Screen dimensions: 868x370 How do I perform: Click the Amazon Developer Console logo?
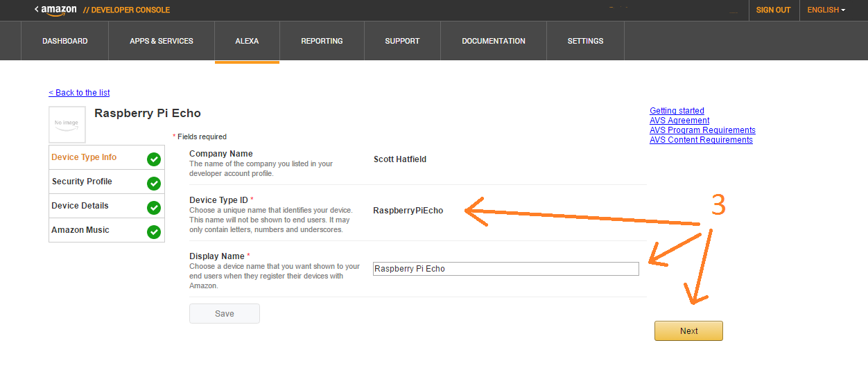tap(102, 10)
